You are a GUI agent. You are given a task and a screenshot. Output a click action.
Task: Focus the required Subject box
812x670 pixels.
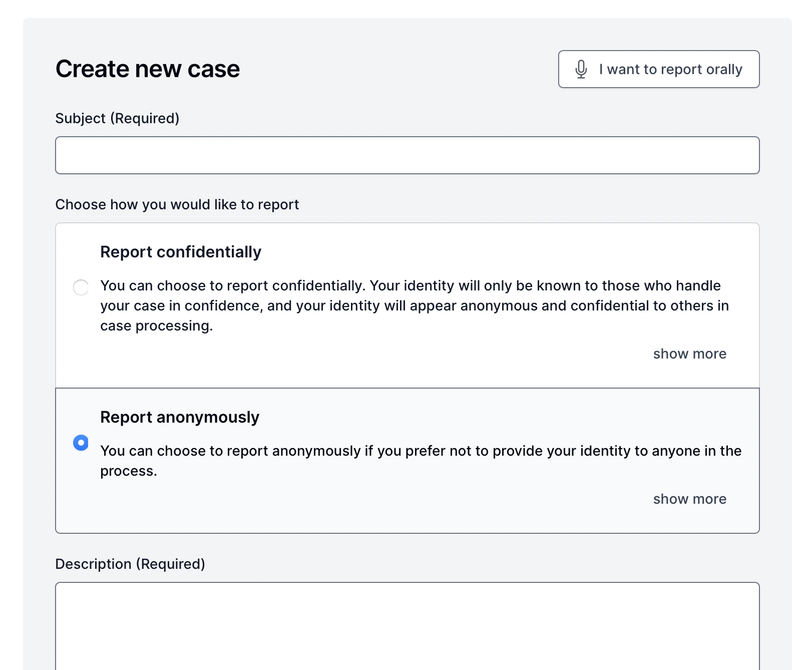407,155
